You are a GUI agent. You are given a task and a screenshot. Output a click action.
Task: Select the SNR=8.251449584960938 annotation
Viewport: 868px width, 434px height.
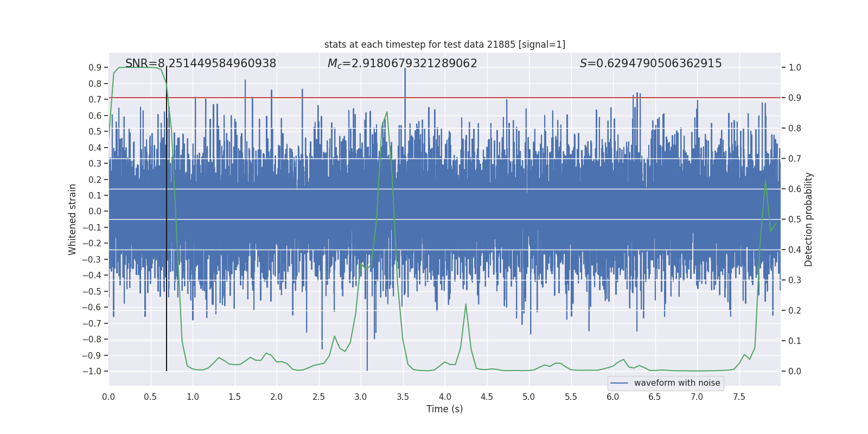coord(201,63)
